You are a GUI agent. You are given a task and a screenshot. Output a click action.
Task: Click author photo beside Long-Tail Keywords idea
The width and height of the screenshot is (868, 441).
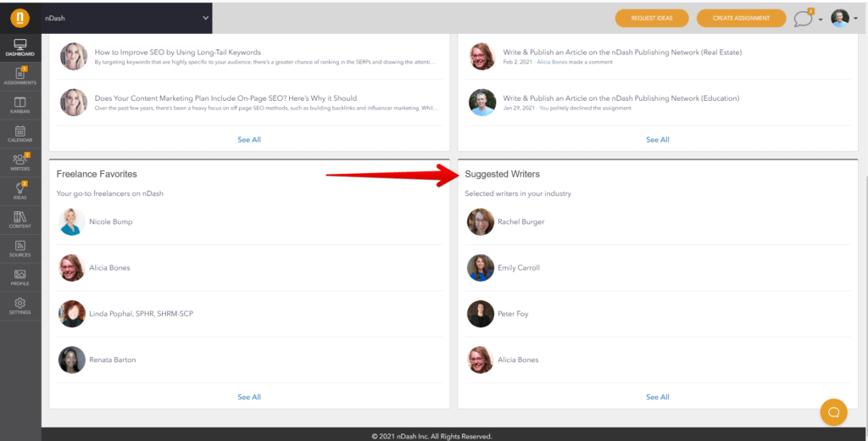(74, 57)
